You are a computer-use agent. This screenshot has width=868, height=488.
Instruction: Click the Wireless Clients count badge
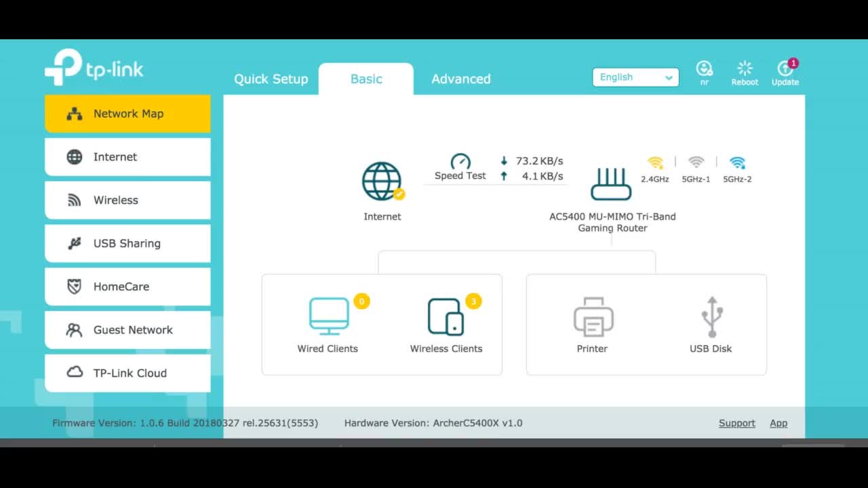[473, 302]
